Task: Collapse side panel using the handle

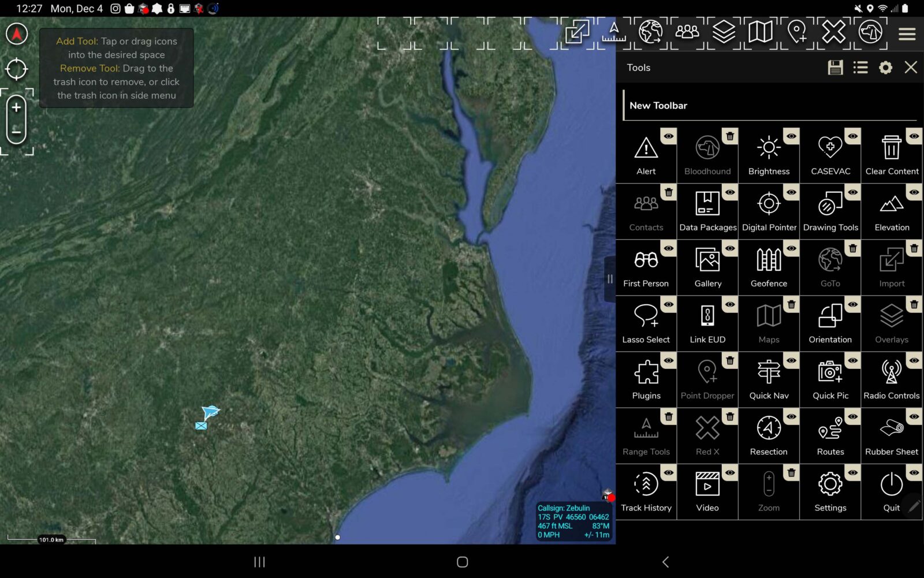Action: click(x=610, y=279)
